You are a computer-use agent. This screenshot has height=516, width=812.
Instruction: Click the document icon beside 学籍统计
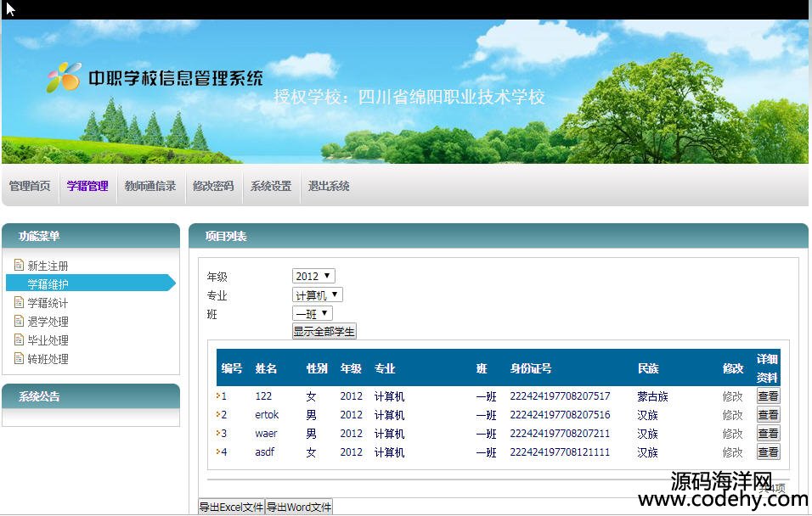coord(19,302)
